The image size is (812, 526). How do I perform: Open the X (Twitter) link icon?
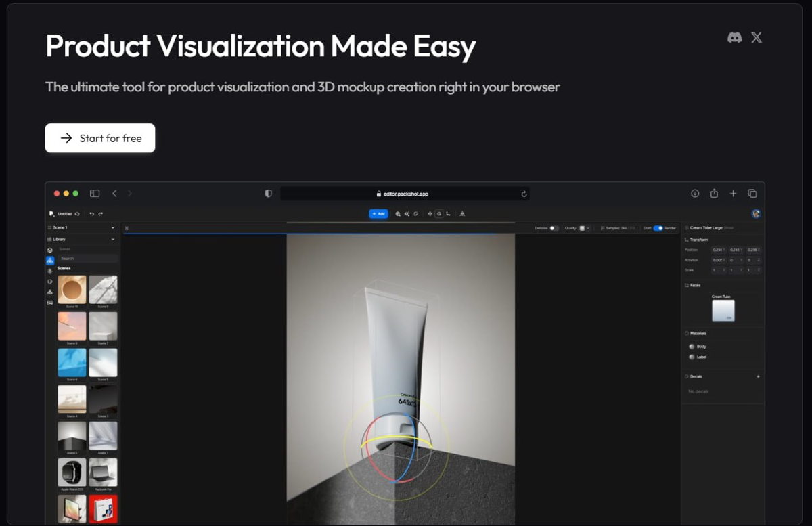tap(757, 38)
